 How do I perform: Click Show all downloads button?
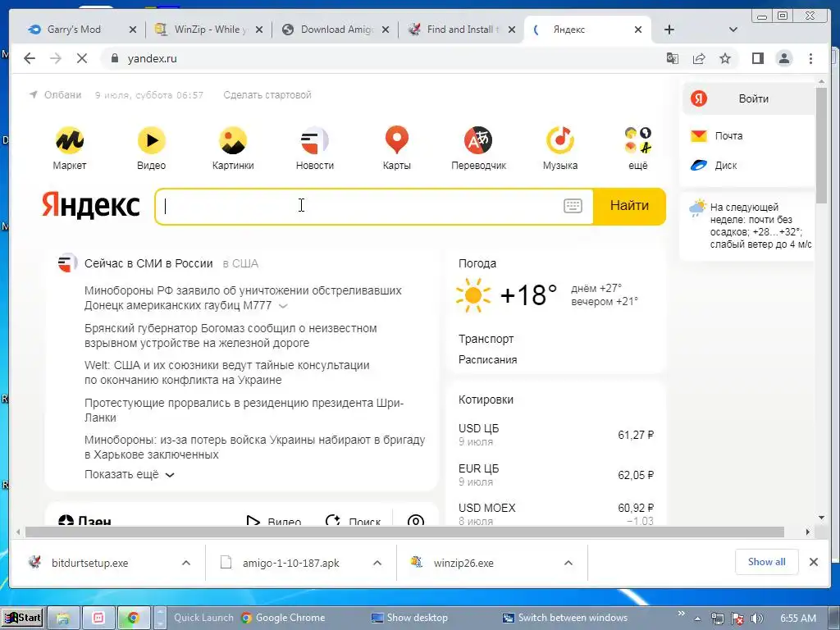767,562
